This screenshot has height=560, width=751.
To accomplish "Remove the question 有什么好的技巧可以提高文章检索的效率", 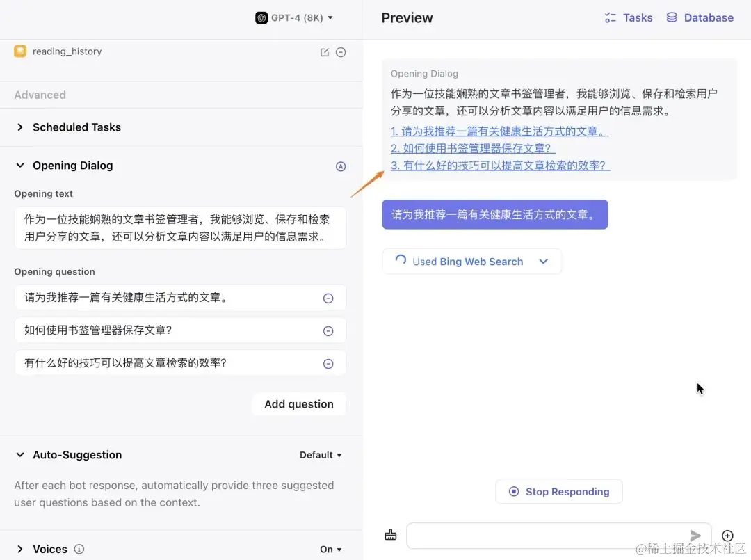I will [328, 364].
